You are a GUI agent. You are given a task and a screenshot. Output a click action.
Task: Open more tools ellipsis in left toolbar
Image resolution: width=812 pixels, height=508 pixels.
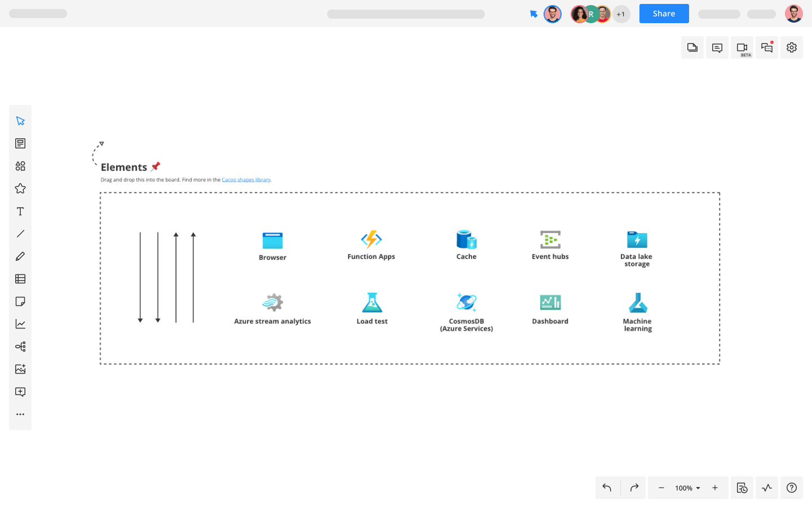point(20,414)
